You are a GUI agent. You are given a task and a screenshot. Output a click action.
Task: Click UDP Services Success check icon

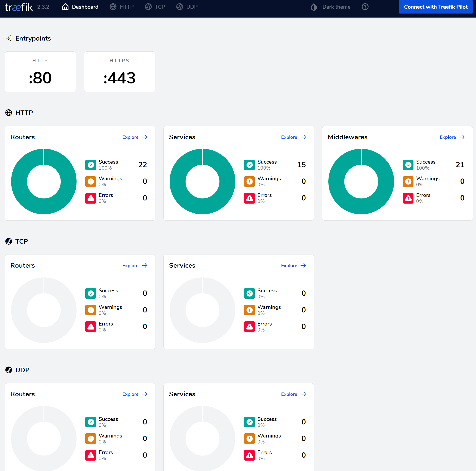[249, 422]
